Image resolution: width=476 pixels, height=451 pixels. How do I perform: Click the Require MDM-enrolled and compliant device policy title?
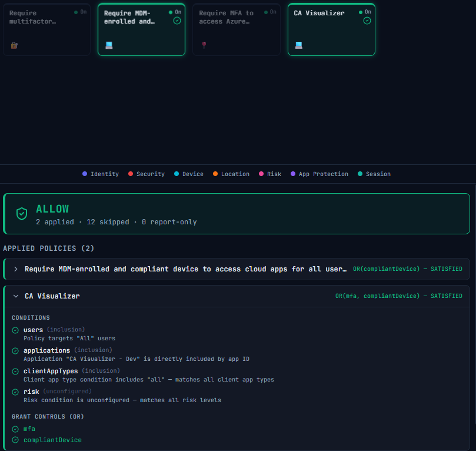pos(185,269)
